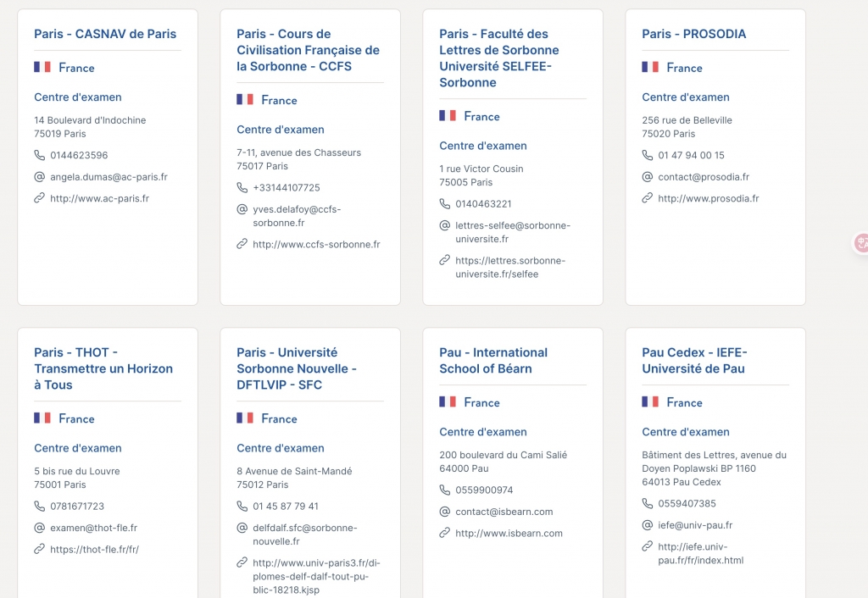Call 01 45 87 79 41 phone number
This screenshot has height=598, width=868.
(286, 507)
